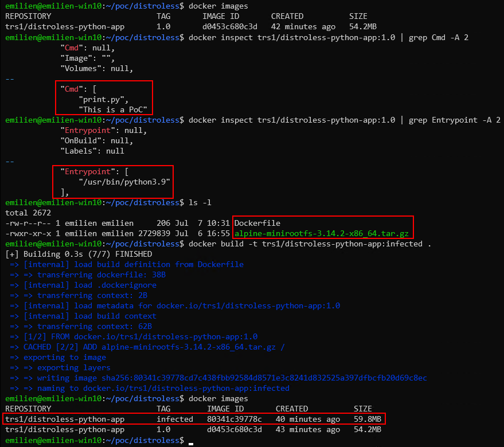504x447 pixels.
Task: Click the "42 minutes ago" created value
Action: pos(303,27)
